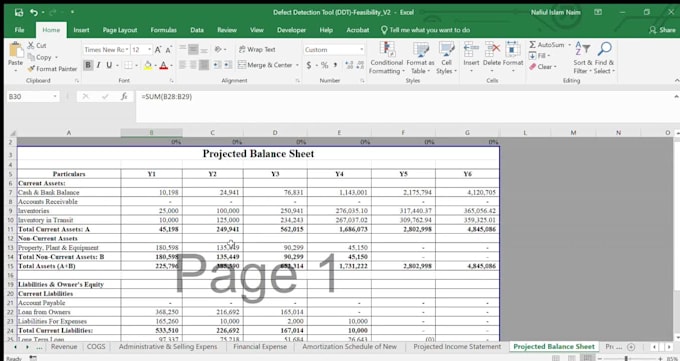Viewport: 680px width, 361px height.
Task: Click the Percent Style icon
Action: pos(324,65)
